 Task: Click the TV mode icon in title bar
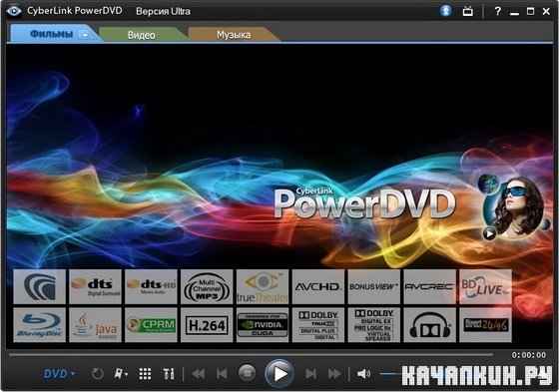(x=468, y=11)
